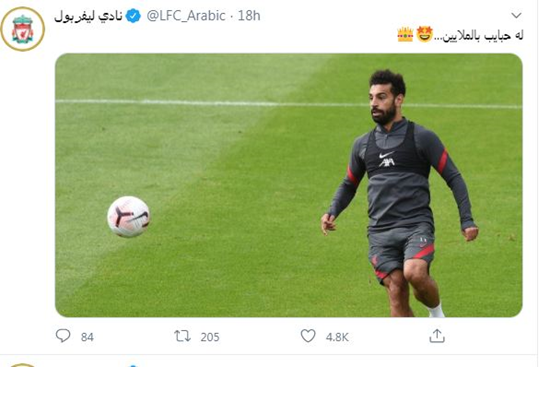Click the star-eyes emoji in tweet text

(x=424, y=34)
